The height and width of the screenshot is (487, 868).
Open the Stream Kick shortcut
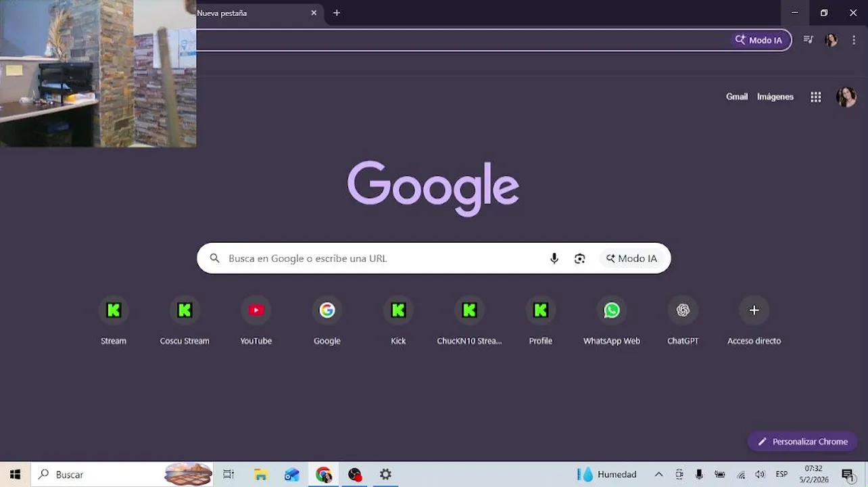(114, 321)
